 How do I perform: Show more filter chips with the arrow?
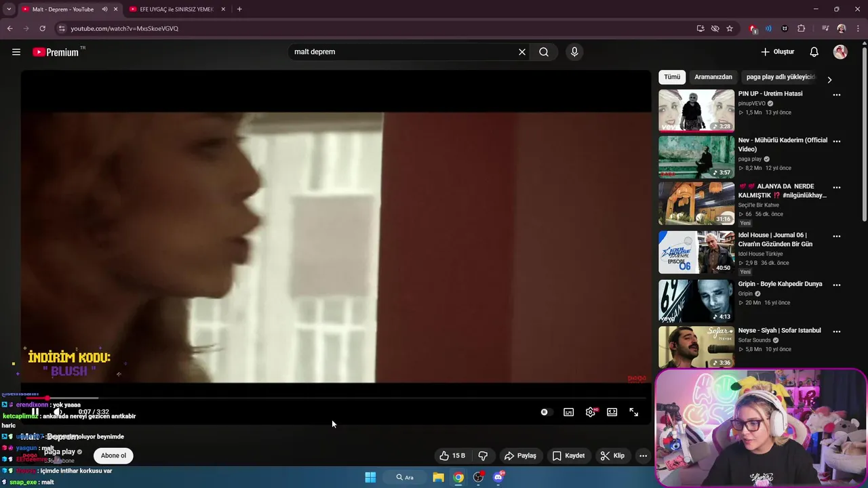pos(829,80)
